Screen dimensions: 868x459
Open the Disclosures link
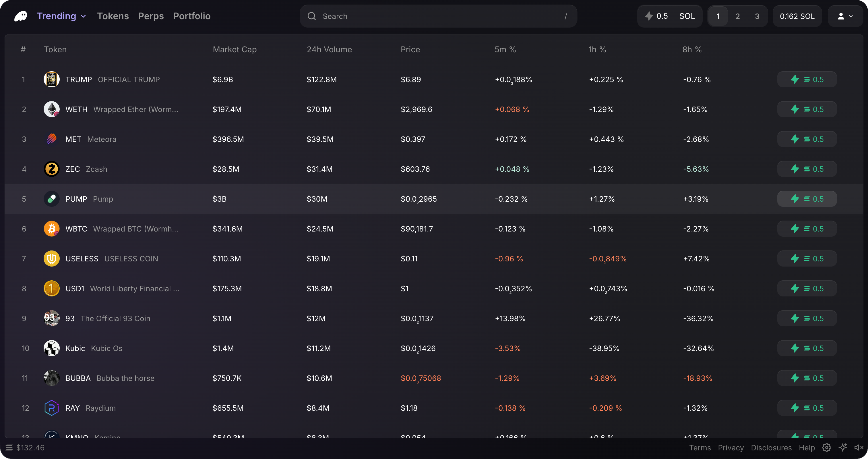coord(771,448)
